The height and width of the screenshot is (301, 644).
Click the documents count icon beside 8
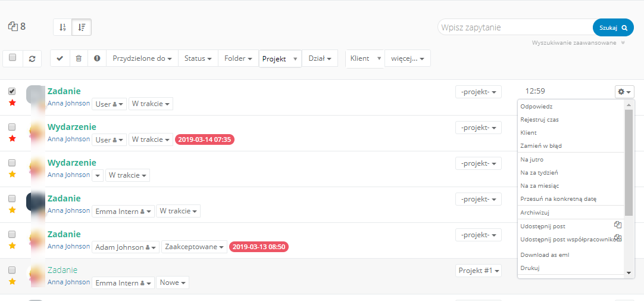tap(12, 27)
